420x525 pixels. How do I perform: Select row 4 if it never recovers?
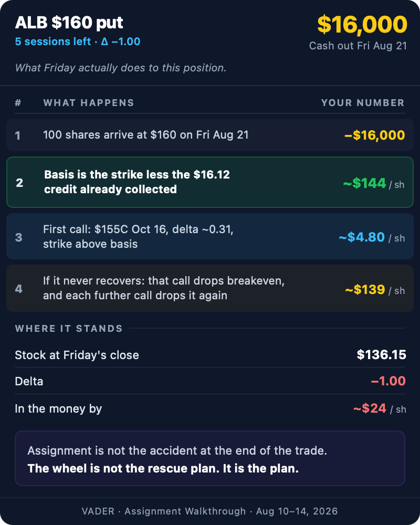point(209,288)
